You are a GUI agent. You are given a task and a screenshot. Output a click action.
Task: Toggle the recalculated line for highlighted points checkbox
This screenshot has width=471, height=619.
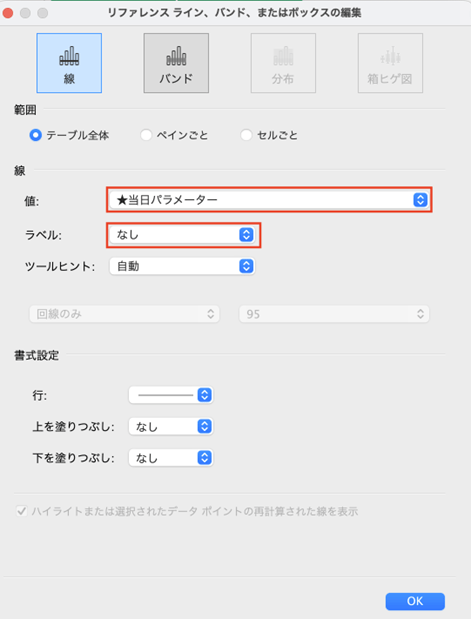pyautogui.click(x=21, y=511)
